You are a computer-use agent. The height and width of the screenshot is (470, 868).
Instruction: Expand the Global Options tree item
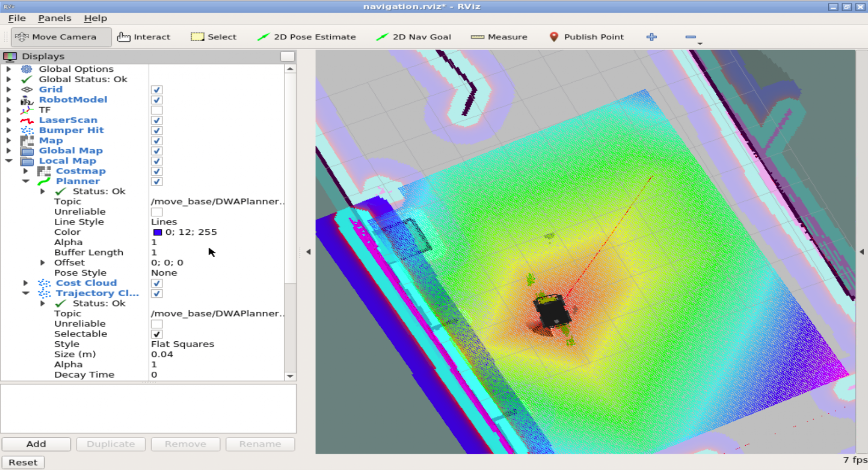[x=8, y=69]
